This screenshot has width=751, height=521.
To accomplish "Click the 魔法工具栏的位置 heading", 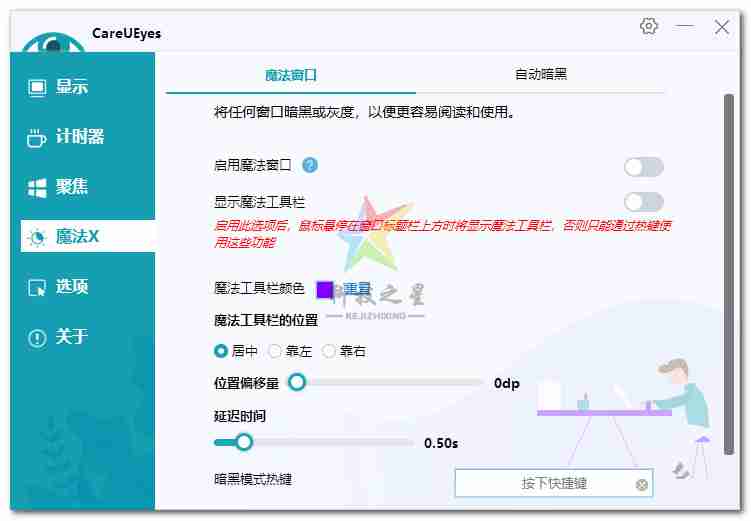I will tap(266, 320).
